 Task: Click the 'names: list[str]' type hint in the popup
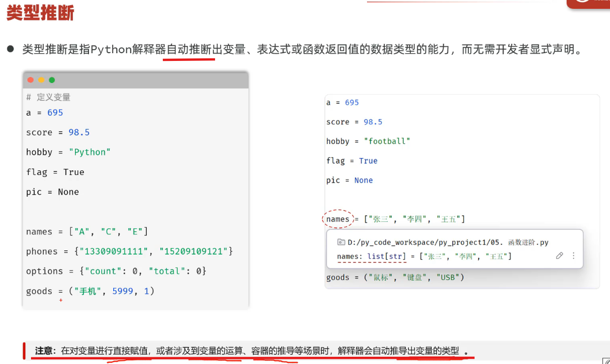371,257
